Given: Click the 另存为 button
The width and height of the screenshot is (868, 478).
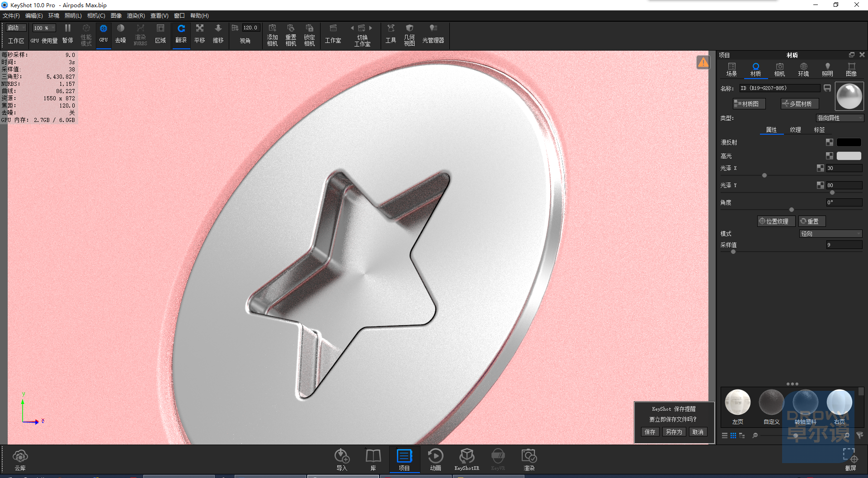Looking at the screenshot, I should pos(674,432).
